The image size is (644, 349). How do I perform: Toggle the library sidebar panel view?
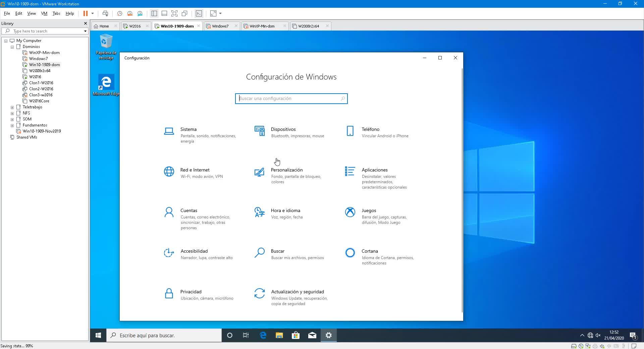click(x=154, y=13)
